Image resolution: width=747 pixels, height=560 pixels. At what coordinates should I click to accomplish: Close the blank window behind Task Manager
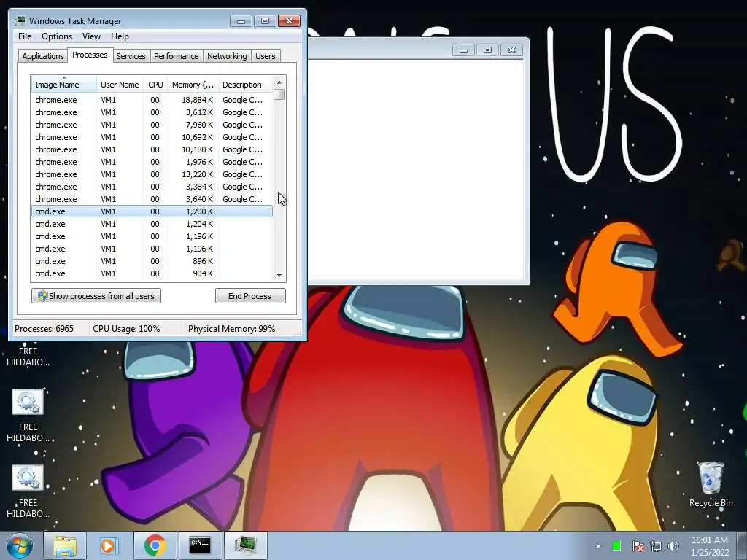511,50
